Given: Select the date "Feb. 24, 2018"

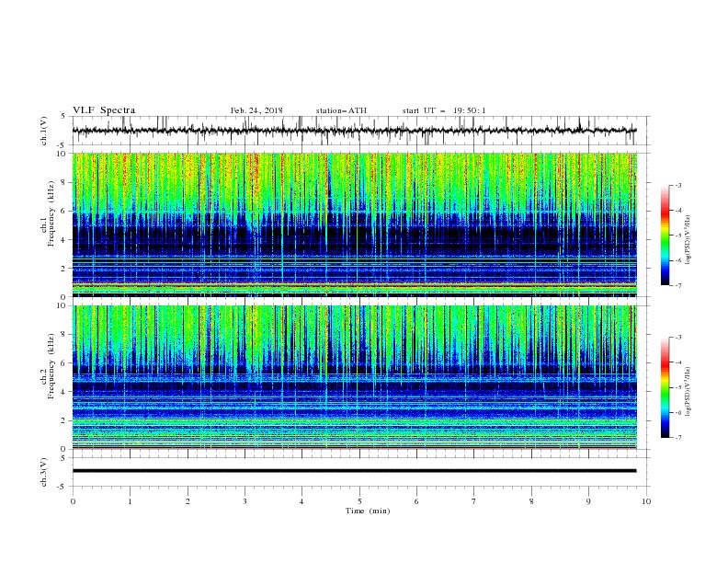Looking at the screenshot, I should (256, 110).
